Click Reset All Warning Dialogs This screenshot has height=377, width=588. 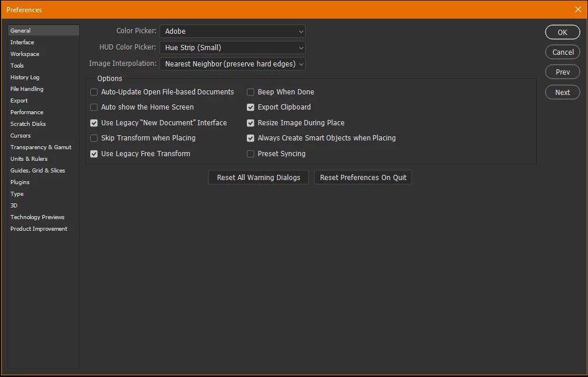pyautogui.click(x=258, y=177)
